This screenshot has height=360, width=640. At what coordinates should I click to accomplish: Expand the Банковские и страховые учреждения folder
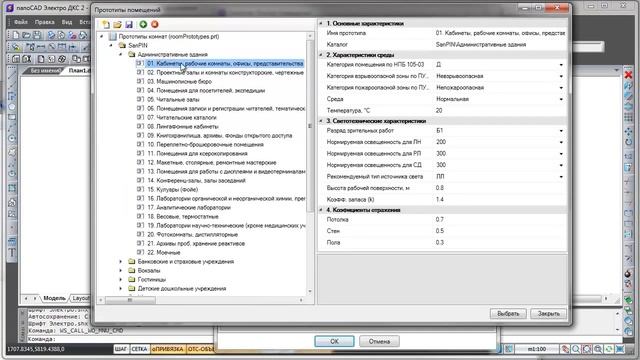121,261
